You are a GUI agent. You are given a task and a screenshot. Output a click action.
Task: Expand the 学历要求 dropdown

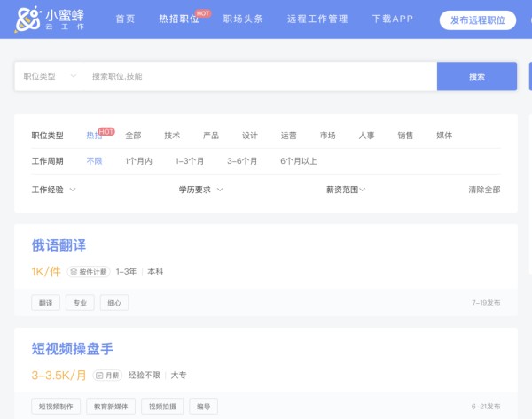tap(201, 190)
